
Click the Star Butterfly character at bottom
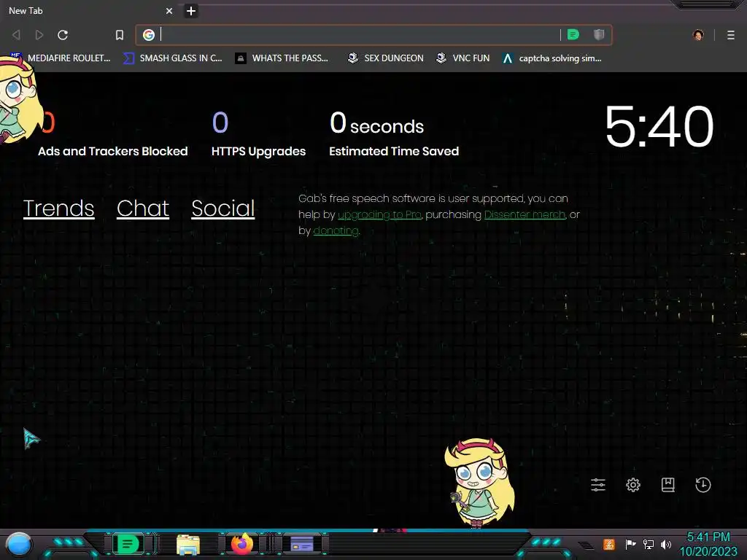[480, 483]
